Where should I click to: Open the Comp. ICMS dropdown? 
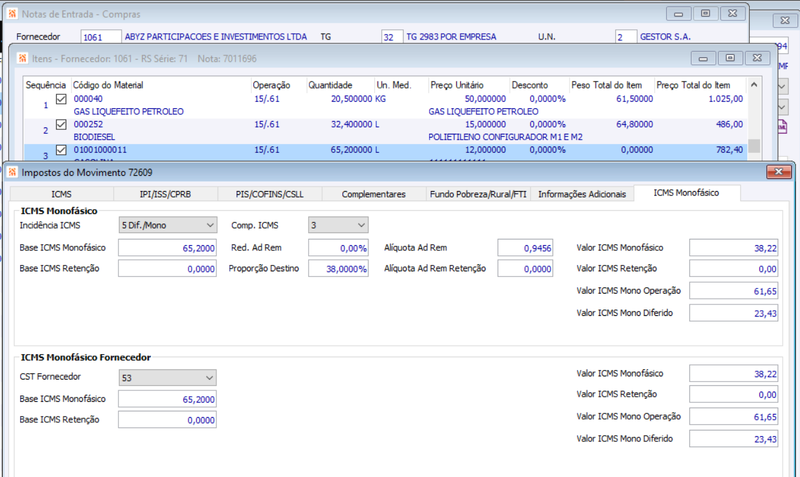(338, 225)
